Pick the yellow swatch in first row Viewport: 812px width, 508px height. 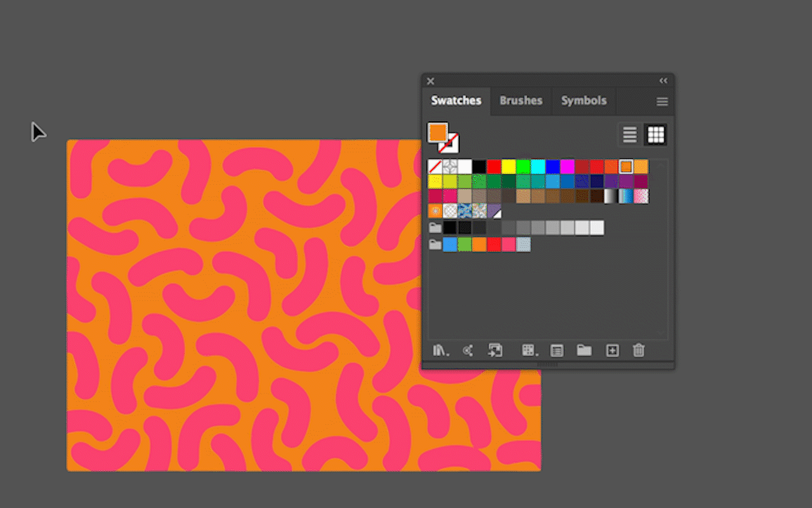(x=509, y=167)
